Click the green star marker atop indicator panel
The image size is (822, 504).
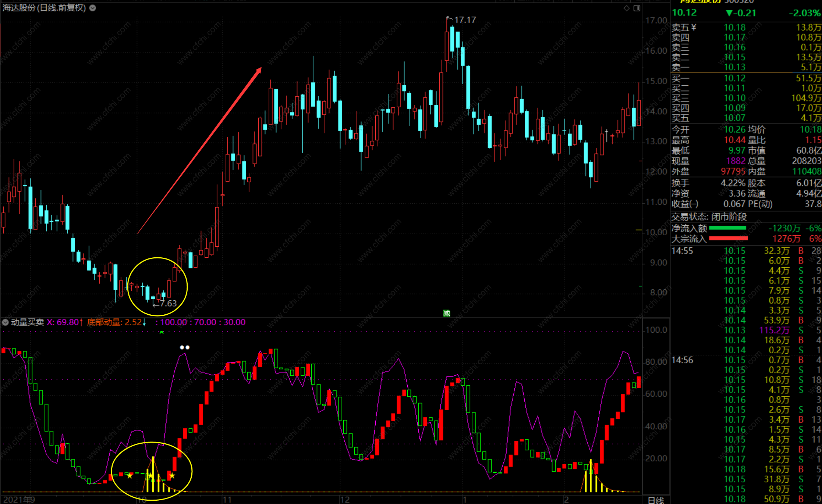[x=162, y=332]
